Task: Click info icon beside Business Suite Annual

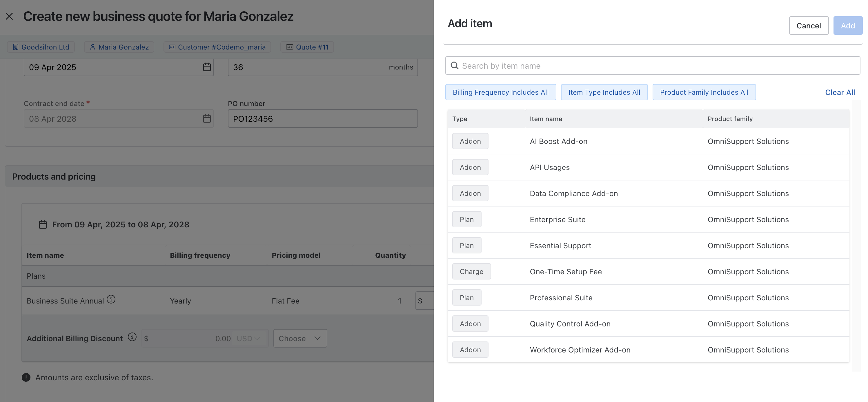Action: click(x=111, y=299)
